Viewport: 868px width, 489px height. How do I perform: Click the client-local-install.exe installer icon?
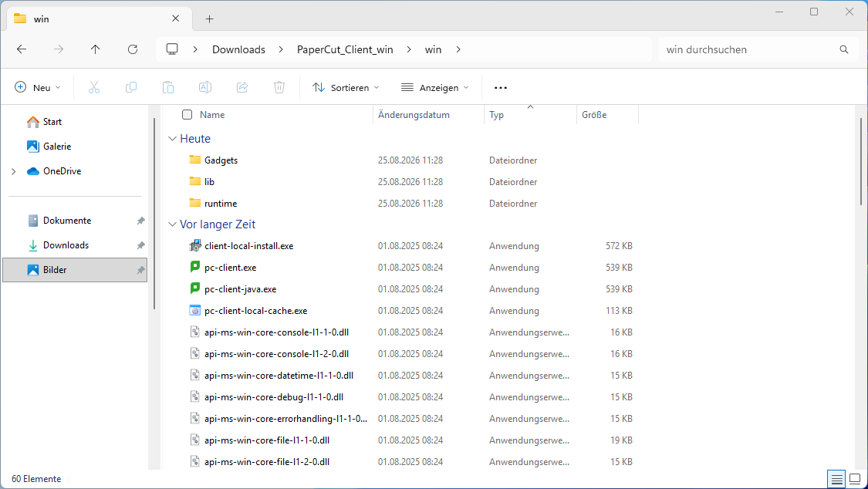coord(195,245)
